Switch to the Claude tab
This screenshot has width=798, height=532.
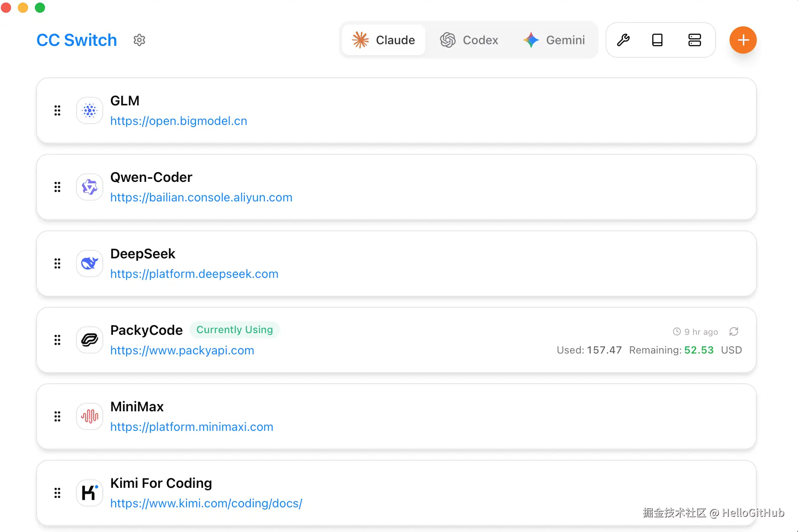pos(384,40)
